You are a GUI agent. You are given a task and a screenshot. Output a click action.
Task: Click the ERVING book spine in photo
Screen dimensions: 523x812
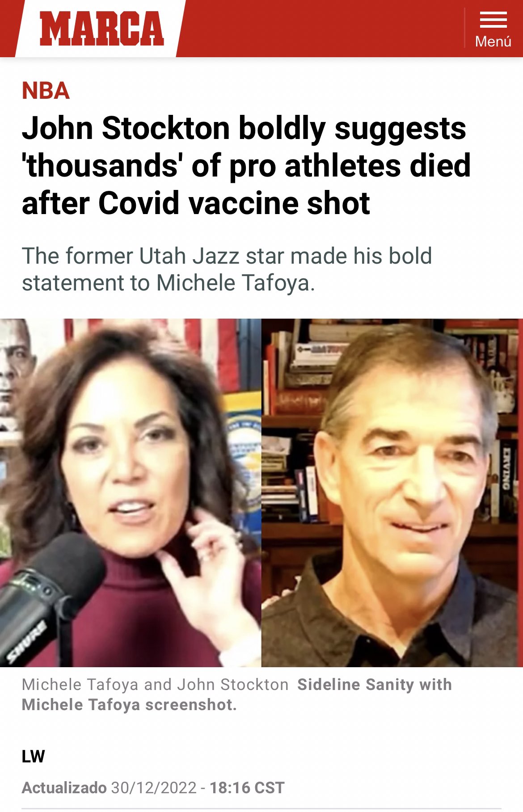click(x=506, y=469)
